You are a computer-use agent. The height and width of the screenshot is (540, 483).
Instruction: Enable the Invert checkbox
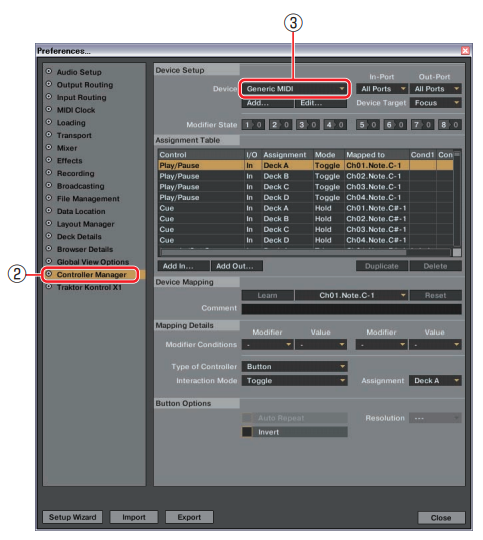247,432
